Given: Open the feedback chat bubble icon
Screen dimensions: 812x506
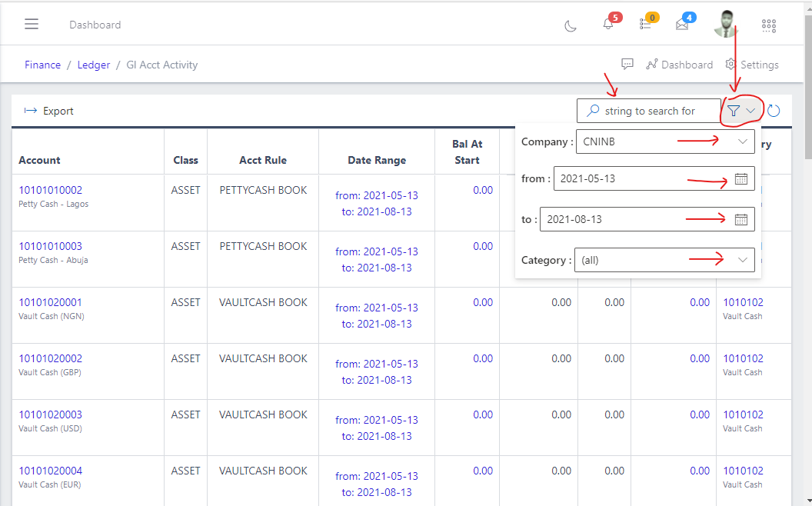Looking at the screenshot, I should click(x=627, y=64).
